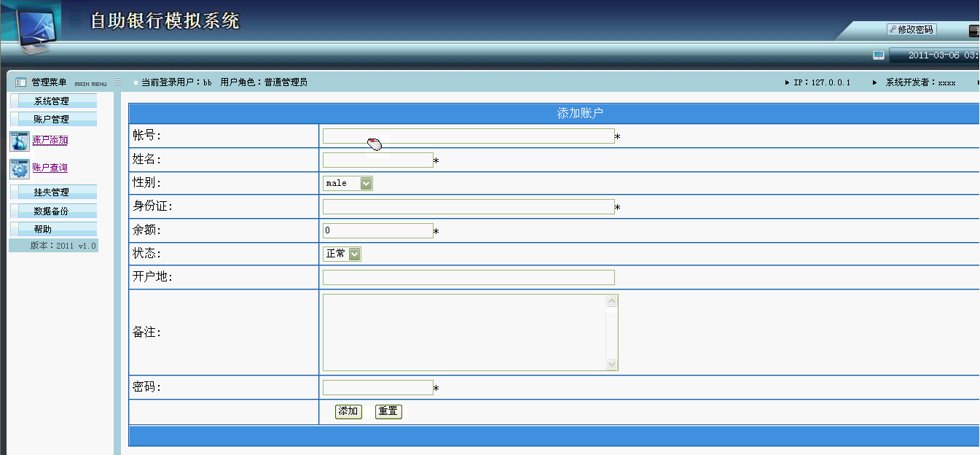Expand the 系统管理 menu section

[53, 101]
